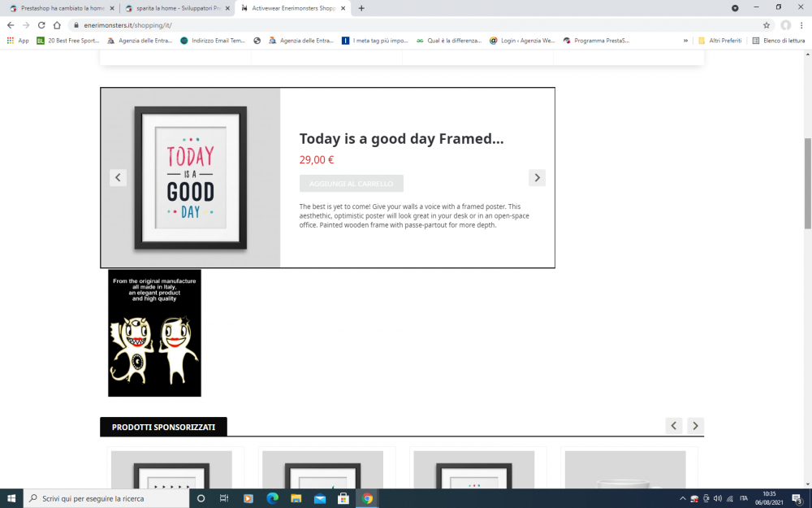Open a new browser tab
This screenshot has height=508, width=812.
361,8
